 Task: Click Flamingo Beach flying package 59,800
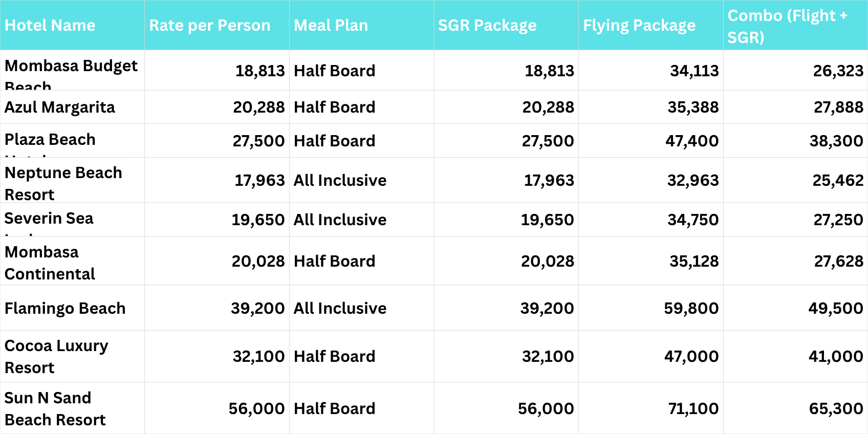691,309
